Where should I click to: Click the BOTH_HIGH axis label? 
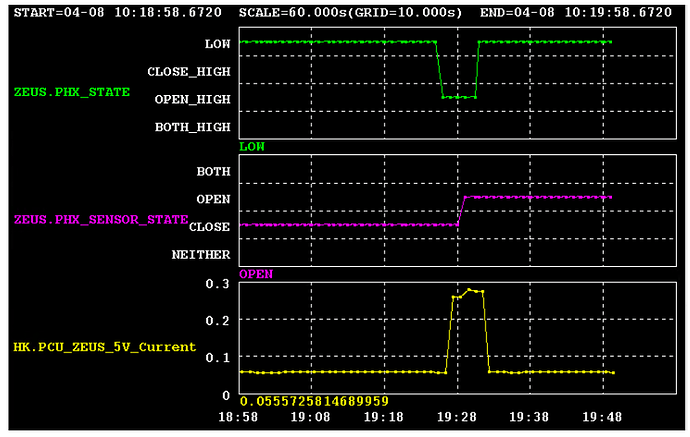tap(192, 127)
